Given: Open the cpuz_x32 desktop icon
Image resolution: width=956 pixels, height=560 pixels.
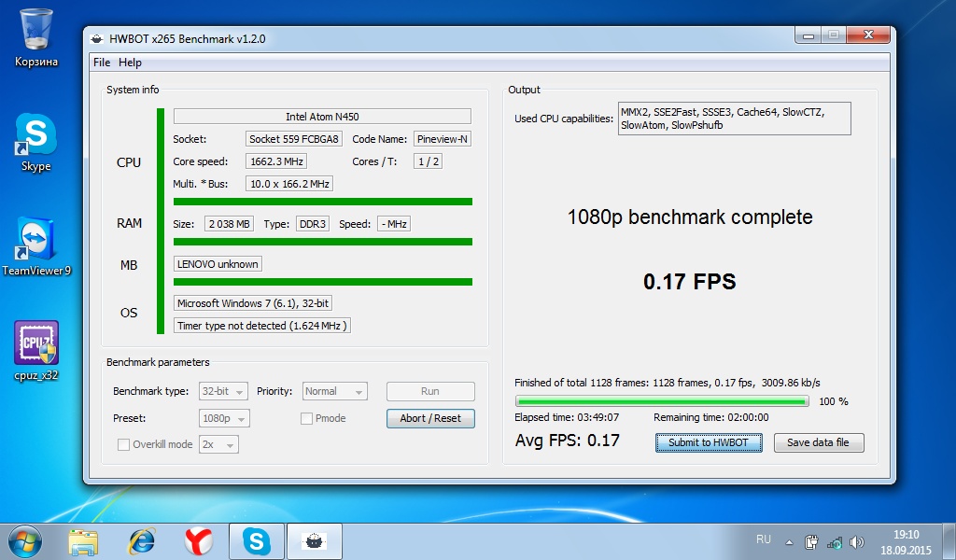Looking at the screenshot, I should click(x=36, y=351).
